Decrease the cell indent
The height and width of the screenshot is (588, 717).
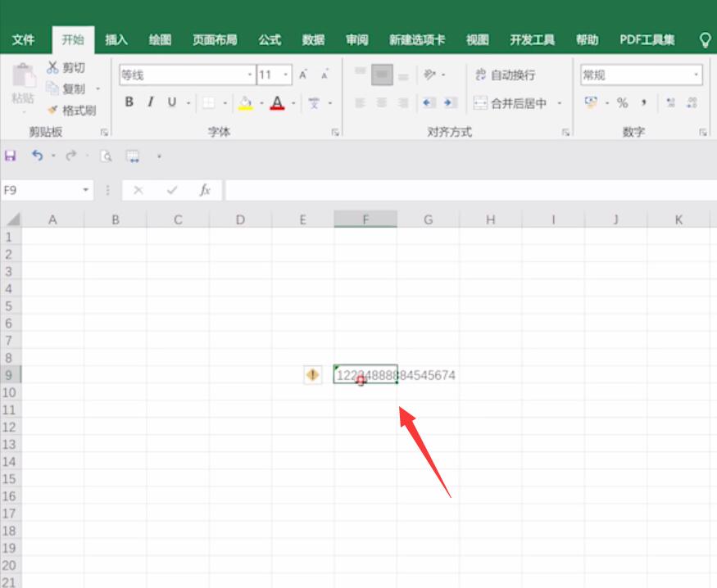point(429,103)
